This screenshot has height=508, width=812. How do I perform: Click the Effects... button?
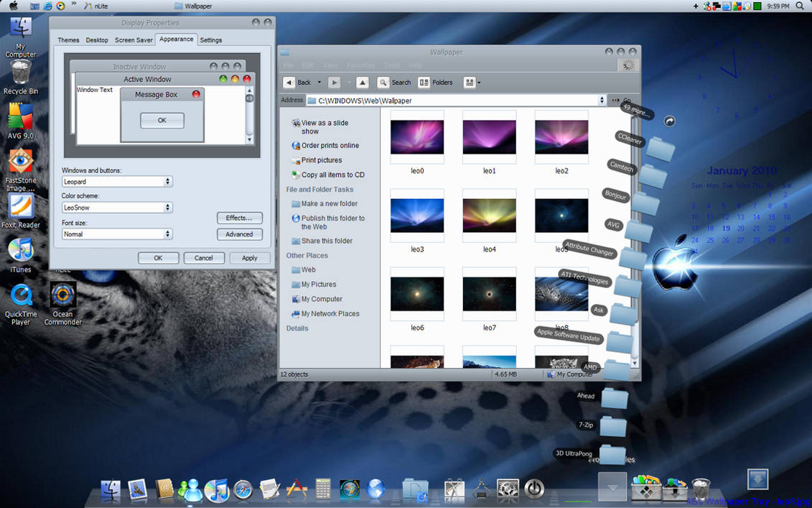click(x=239, y=218)
